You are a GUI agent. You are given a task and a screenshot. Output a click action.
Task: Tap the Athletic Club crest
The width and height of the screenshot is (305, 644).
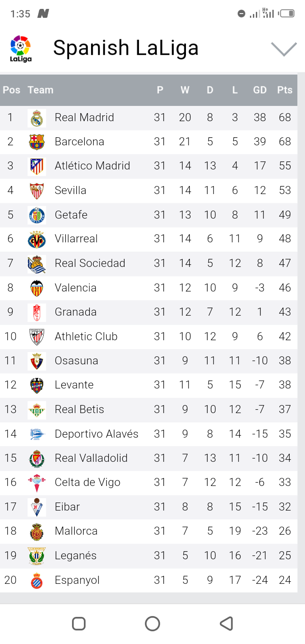coord(37,337)
